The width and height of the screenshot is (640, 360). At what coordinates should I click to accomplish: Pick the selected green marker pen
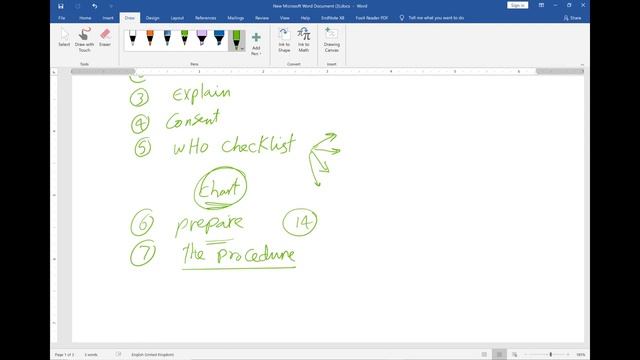[x=236, y=39]
